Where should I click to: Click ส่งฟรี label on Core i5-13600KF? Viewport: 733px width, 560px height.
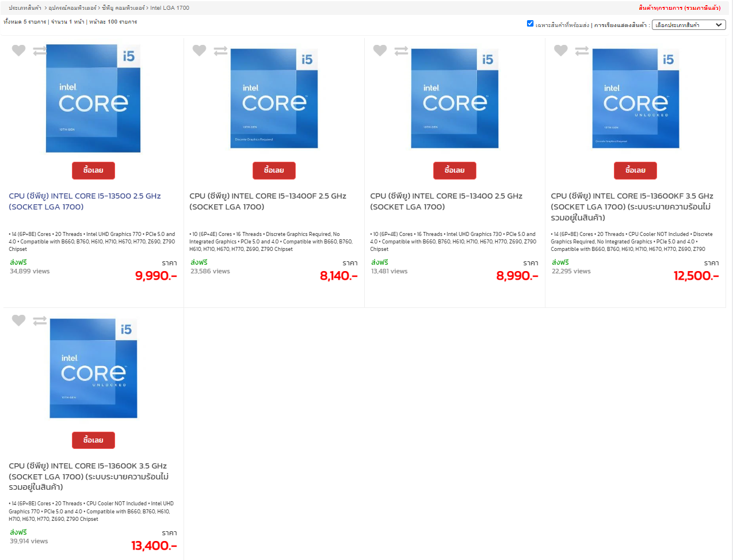coord(560,262)
